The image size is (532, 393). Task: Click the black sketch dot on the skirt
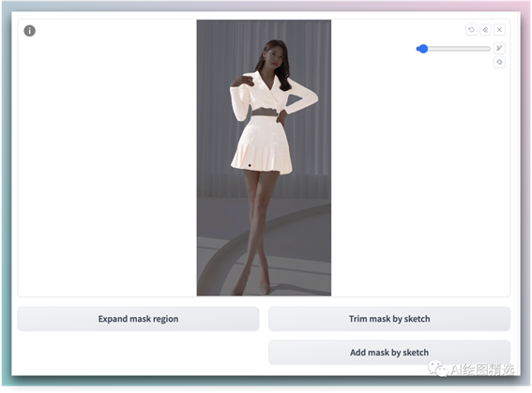coord(250,165)
